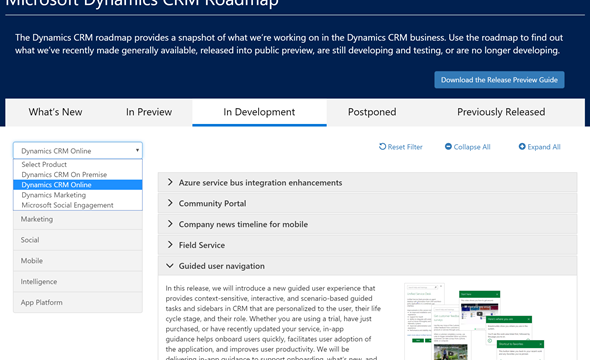Click the Company news timeline for mobile title

tap(243, 224)
